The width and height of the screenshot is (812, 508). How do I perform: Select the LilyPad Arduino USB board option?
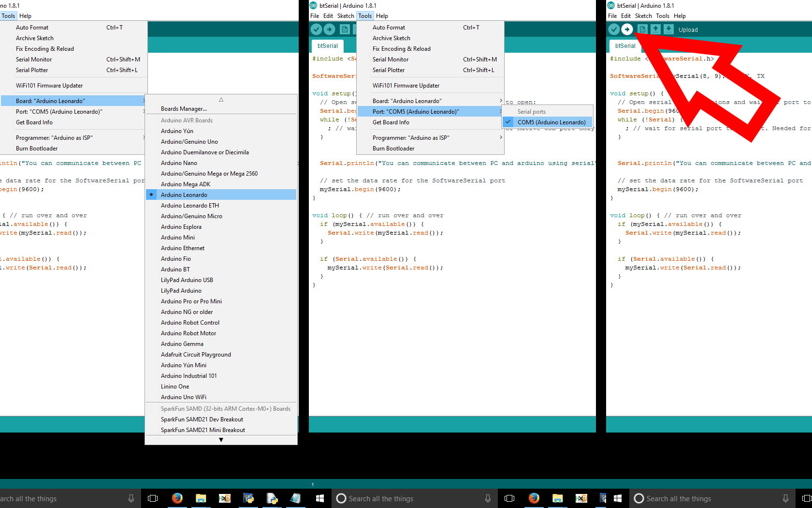tap(221, 280)
